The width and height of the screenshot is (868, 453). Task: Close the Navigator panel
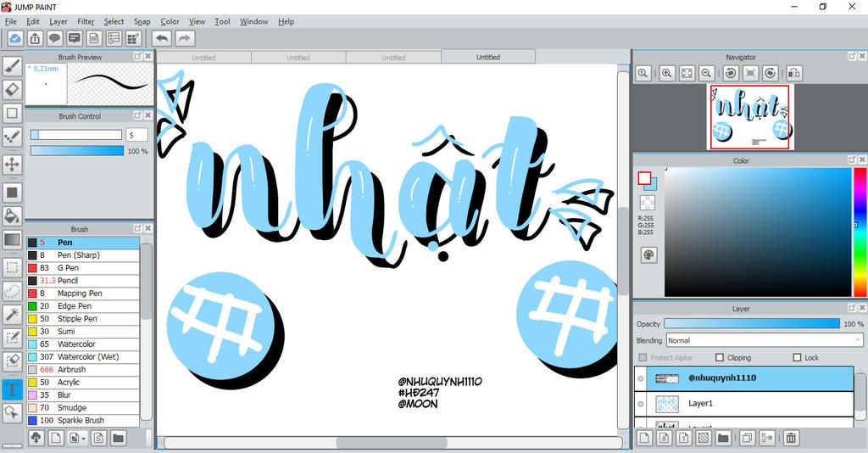click(x=862, y=56)
